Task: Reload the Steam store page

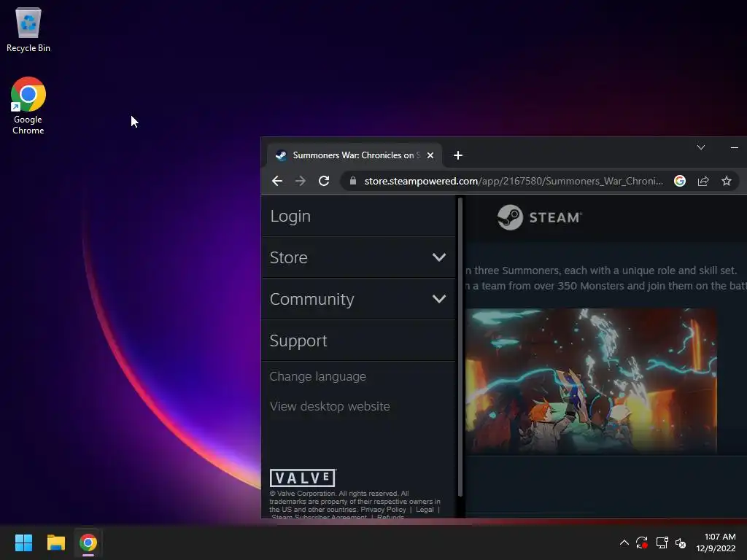Action: pyautogui.click(x=324, y=181)
